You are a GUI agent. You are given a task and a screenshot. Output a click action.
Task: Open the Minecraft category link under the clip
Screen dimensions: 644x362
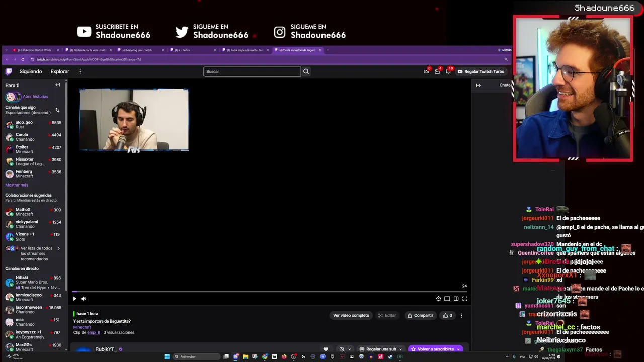(x=82, y=327)
